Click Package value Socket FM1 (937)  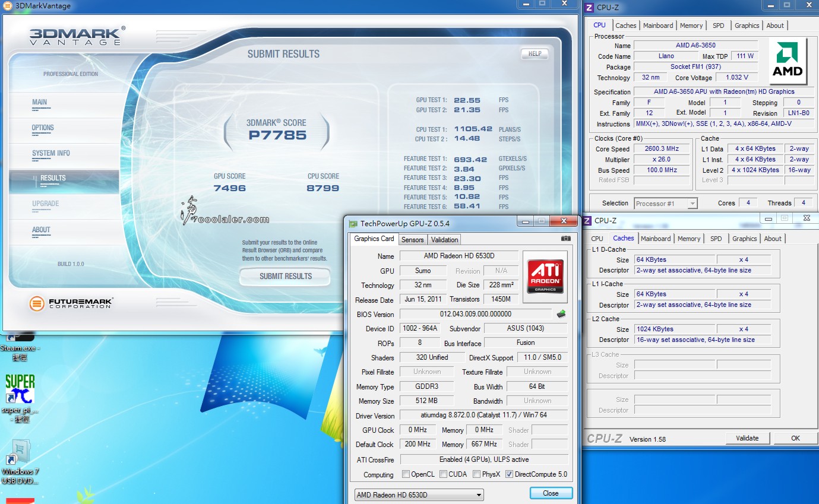[x=695, y=66]
